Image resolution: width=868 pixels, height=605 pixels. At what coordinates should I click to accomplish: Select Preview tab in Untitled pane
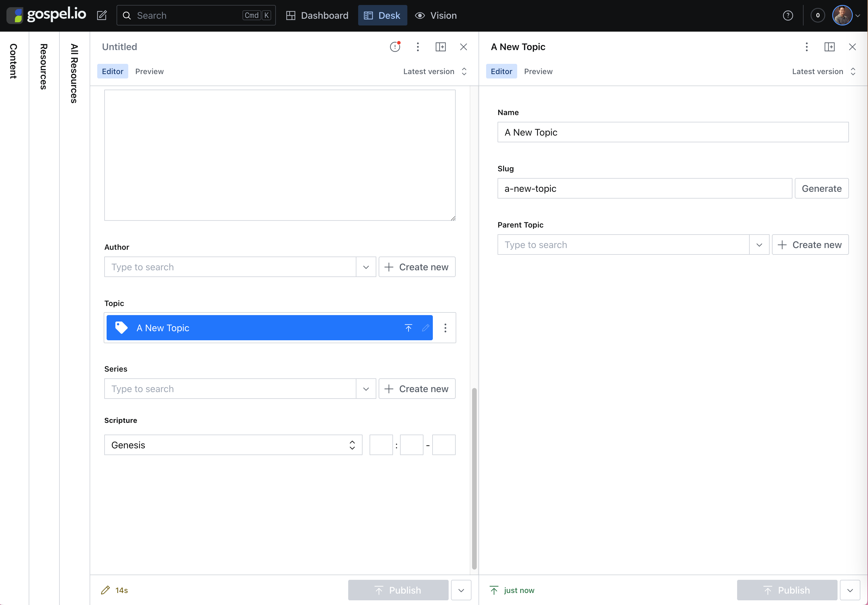tap(149, 71)
